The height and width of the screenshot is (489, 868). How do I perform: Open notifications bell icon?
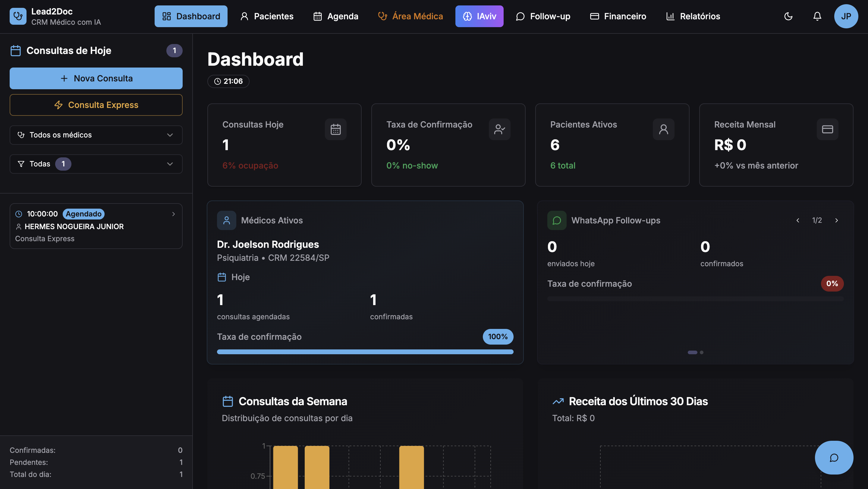pyautogui.click(x=817, y=16)
